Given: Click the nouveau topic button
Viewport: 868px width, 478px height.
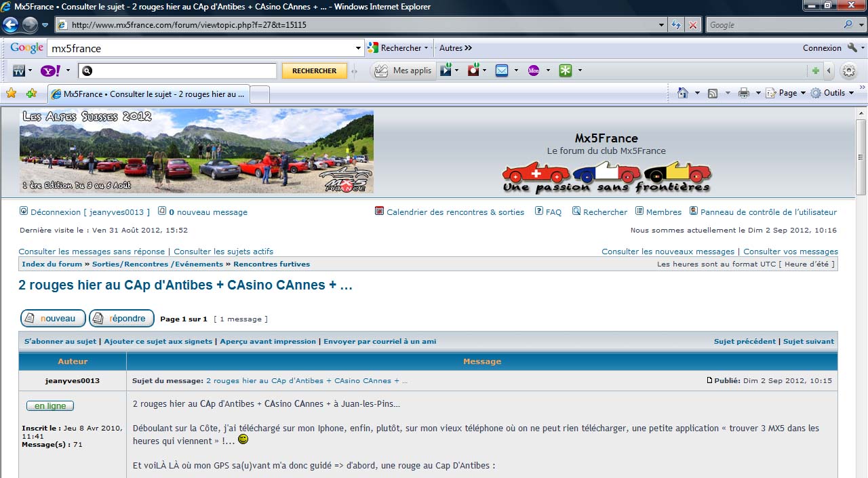Looking at the screenshot, I should pyautogui.click(x=53, y=319).
